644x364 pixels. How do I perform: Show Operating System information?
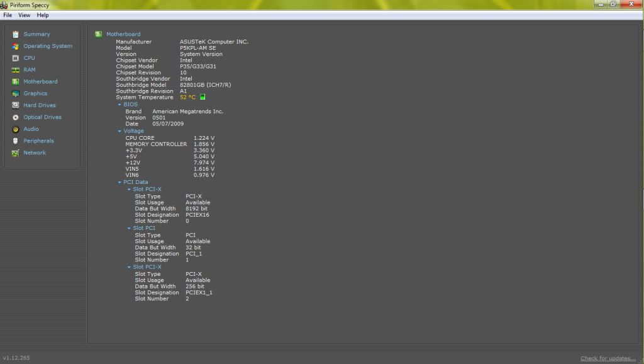pos(48,46)
